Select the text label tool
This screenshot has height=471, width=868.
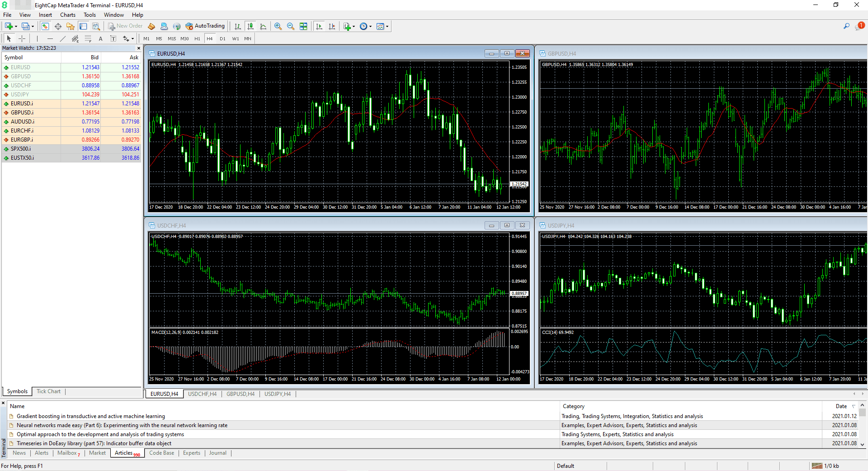tap(113, 38)
